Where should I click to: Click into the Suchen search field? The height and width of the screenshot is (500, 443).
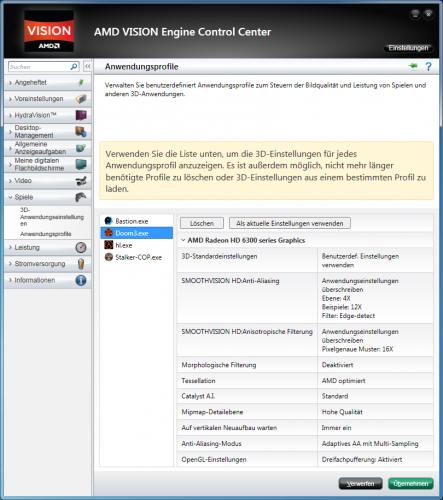pyautogui.click(x=39, y=67)
